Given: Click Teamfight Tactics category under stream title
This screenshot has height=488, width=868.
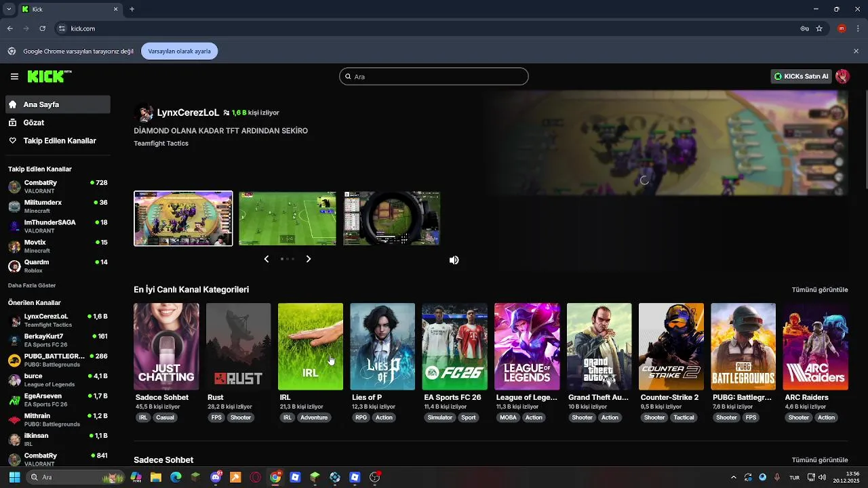Looking at the screenshot, I should [161, 144].
